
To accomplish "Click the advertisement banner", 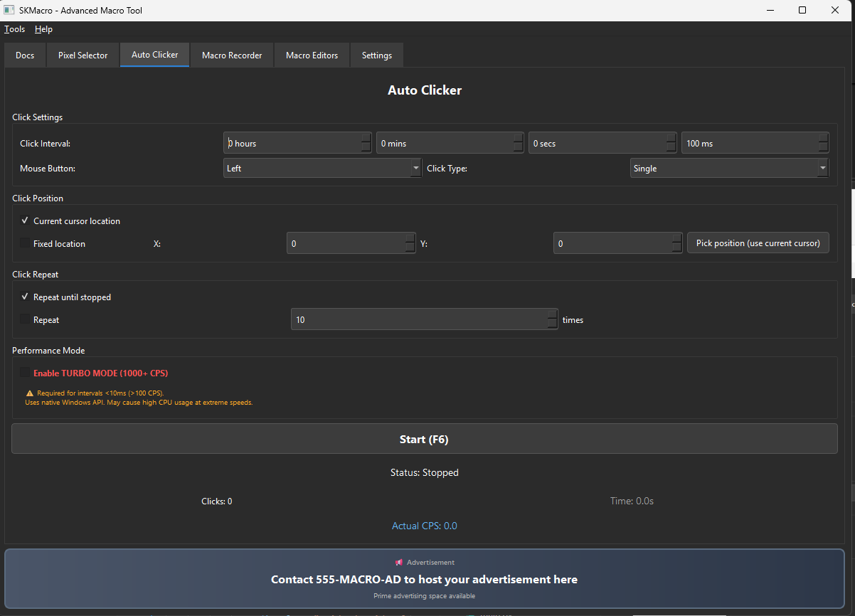I will click(x=425, y=579).
